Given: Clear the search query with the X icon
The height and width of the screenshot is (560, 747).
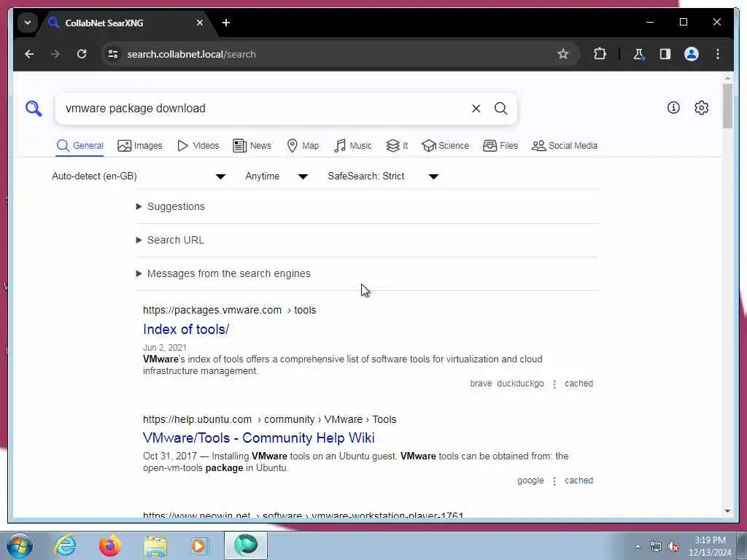Looking at the screenshot, I should coord(476,109).
